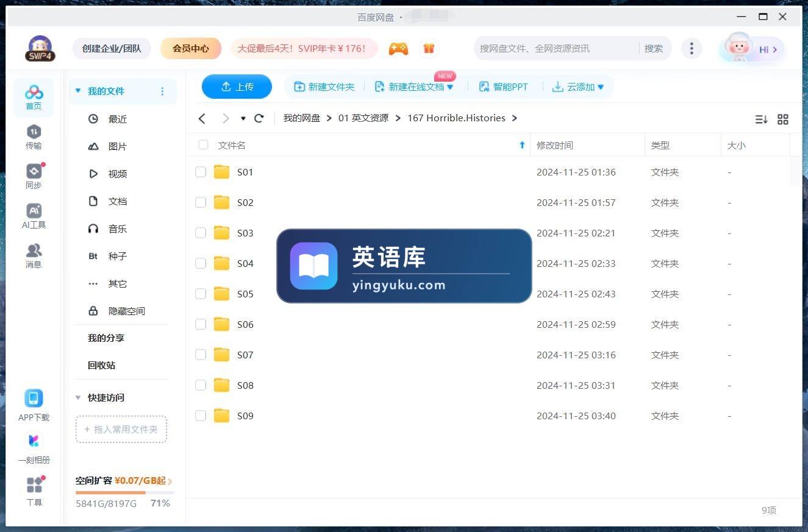This screenshot has height=532, width=808.
Task: Open 一刻相册 album icon
Action: [x=34, y=441]
